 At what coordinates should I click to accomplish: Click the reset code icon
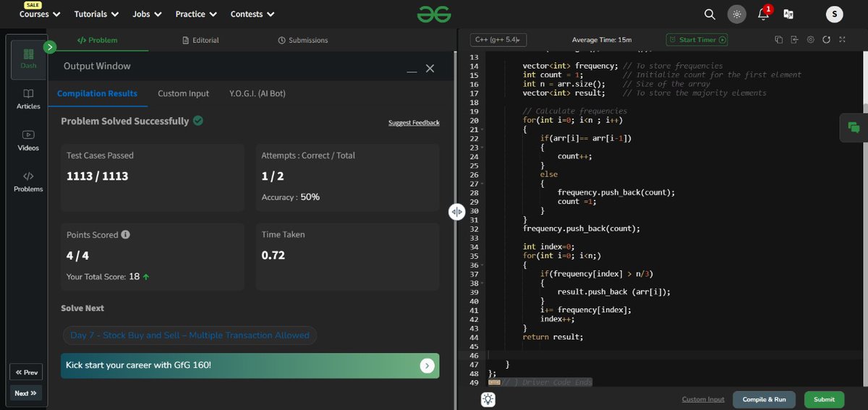826,40
